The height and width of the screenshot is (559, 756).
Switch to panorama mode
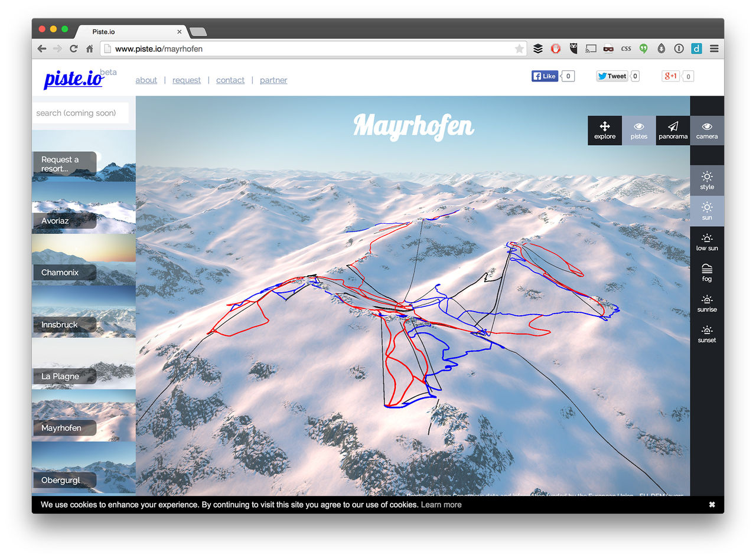[x=673, y=130]
